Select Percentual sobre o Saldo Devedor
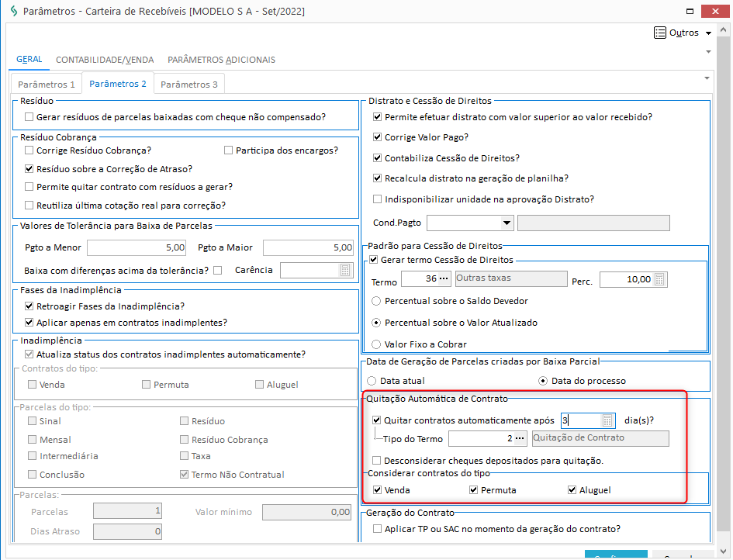The image size is (733, 560). click(377, 301)
